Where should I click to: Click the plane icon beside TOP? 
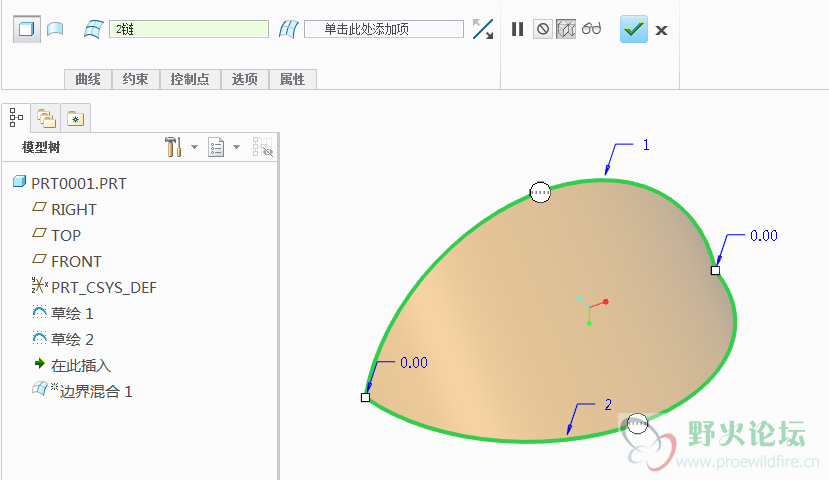[40, 233]
